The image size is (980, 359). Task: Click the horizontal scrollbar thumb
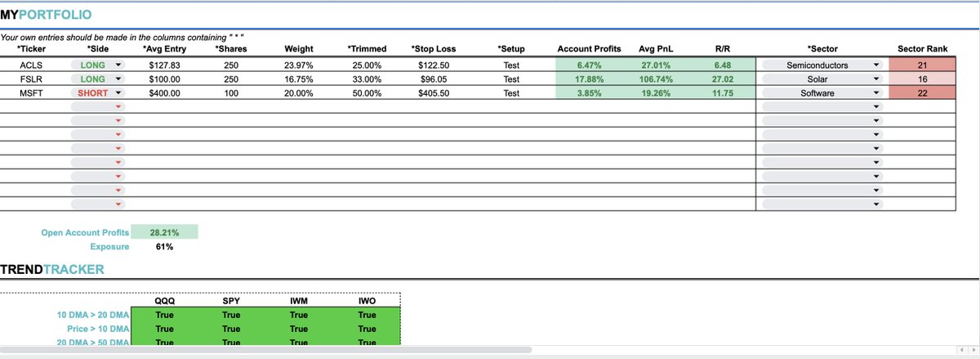pos(265,350)
